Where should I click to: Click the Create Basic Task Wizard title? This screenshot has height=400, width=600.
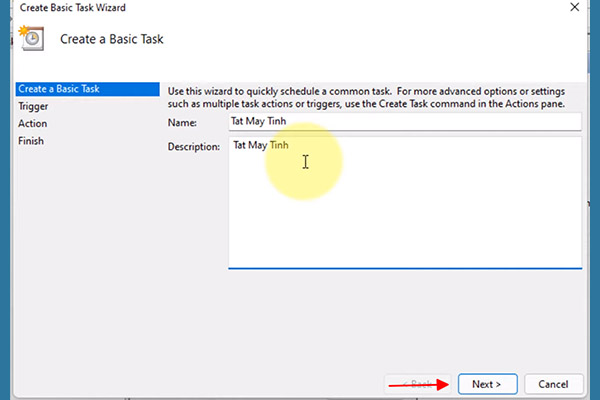[x=73, y=8]
